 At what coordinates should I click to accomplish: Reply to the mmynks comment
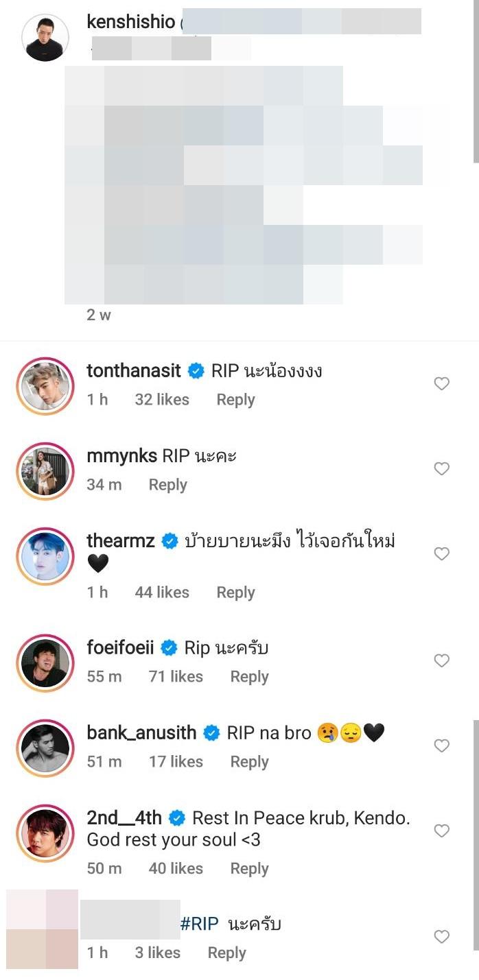(x=167, y=485)
